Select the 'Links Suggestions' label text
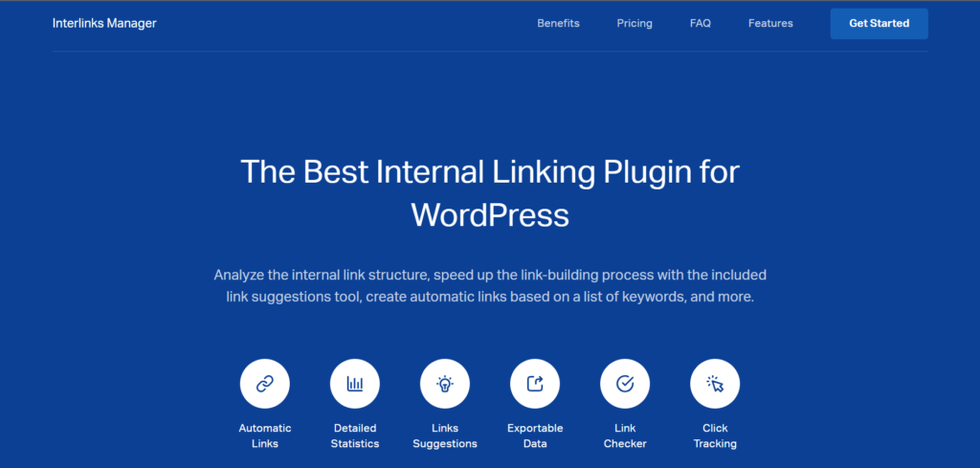 coord(445,436)
